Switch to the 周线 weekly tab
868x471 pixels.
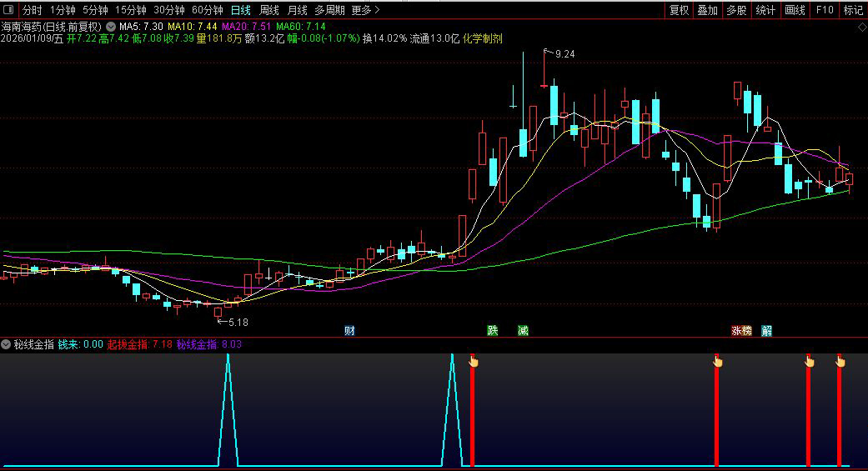pyautogui.click(x=268, y=11)
